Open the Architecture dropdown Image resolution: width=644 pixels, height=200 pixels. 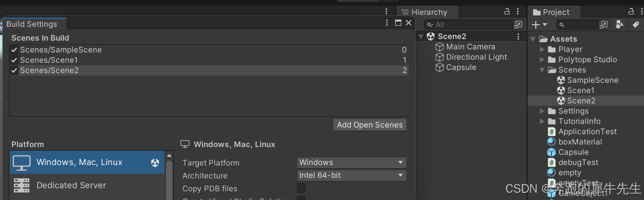tap(352, 175)
